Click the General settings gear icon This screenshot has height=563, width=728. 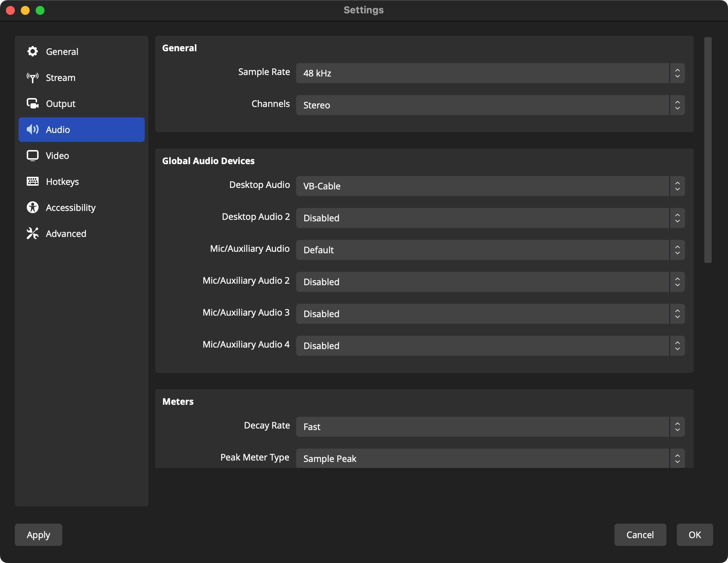pyautogui.click(x=33, y=52)
